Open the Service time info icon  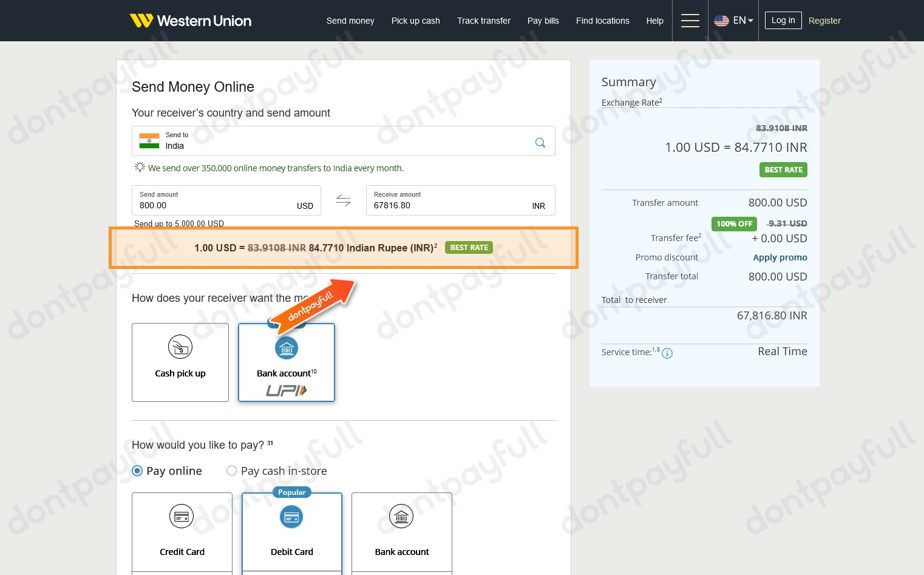tap(667, 353)
